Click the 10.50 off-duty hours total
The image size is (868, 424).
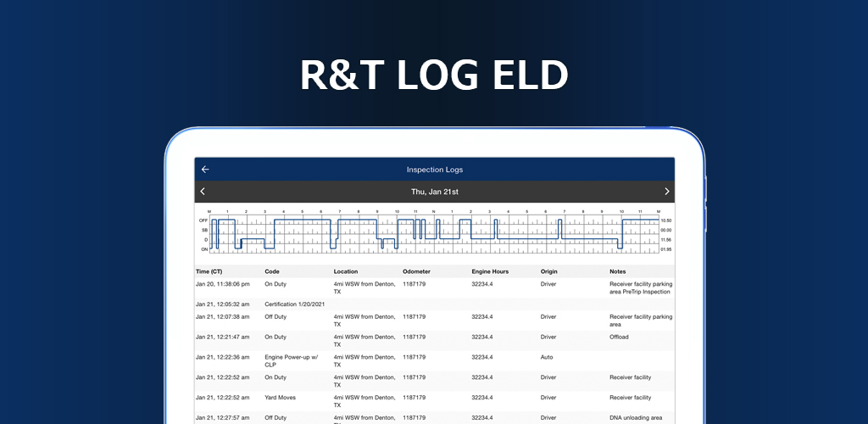coord(666,220)
